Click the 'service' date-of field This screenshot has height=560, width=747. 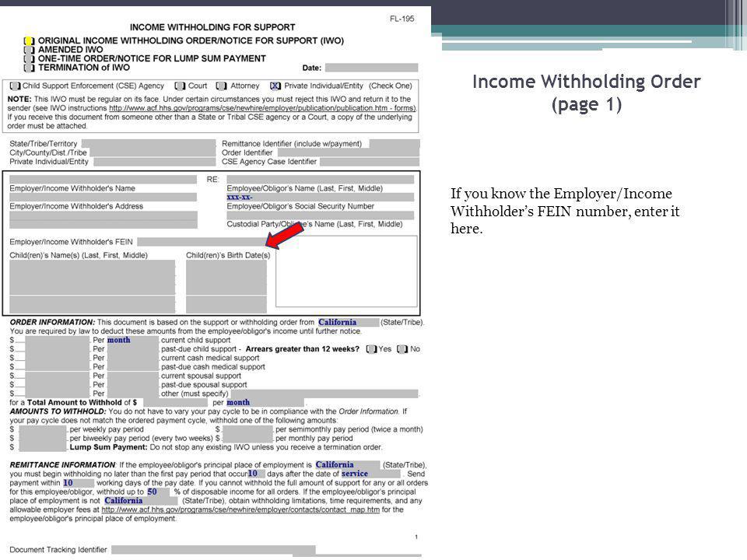click(370, 474)
